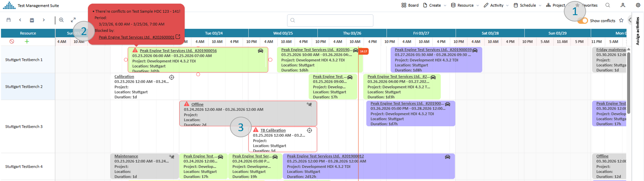Go to the previous time period
This screenshot has height=181, width=644.
[20, 20]
